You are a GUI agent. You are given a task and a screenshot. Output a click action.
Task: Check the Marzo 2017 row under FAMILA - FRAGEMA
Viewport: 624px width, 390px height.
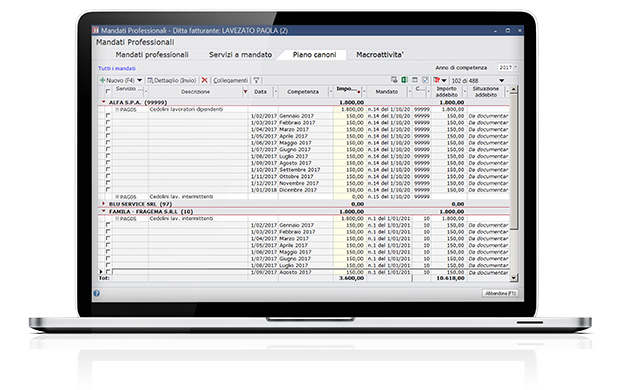click(x=108, y=238)
